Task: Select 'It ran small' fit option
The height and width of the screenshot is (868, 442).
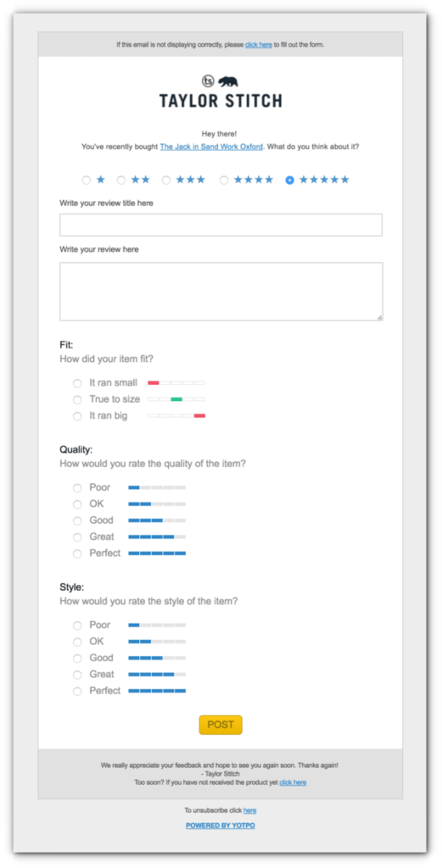Action: click(77, 383)
